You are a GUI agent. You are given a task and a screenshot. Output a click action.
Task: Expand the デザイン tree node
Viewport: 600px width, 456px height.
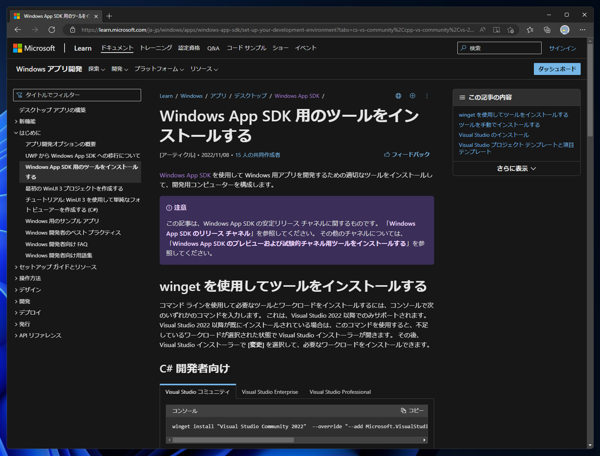16,290
